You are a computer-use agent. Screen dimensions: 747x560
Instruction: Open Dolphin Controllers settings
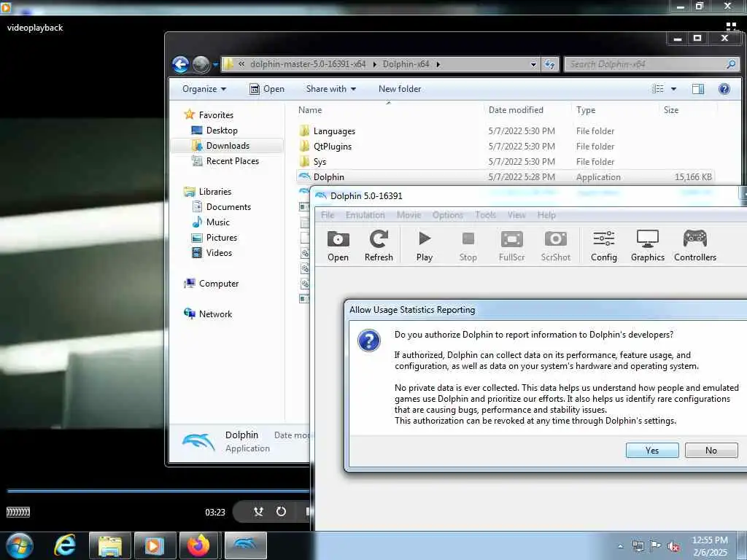[x=695, y=246]
